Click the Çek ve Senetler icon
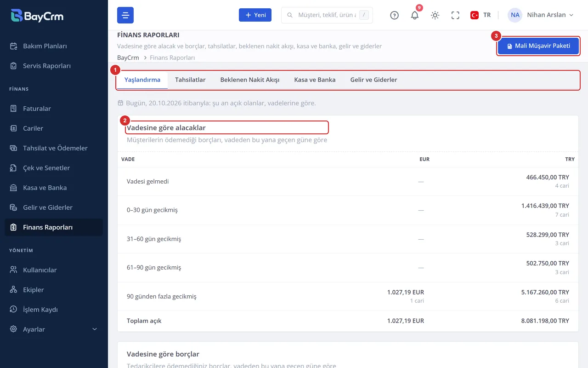 [14, 168]
